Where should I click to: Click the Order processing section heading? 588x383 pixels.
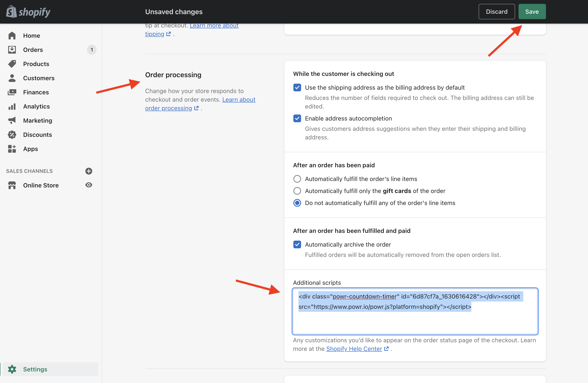point(173,75)
